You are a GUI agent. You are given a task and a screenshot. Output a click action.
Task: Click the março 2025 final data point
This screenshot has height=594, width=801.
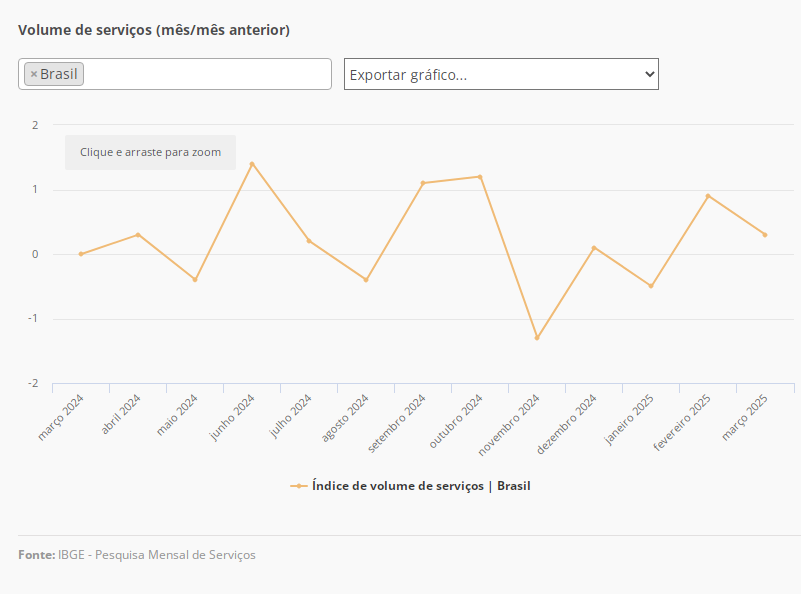click(765, 235)
